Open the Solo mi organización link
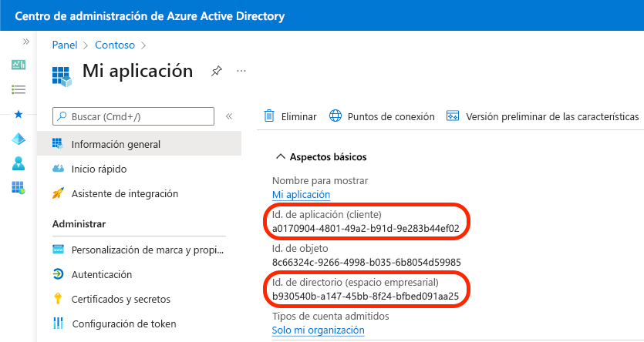644x342 pixels. pos(319,330)
